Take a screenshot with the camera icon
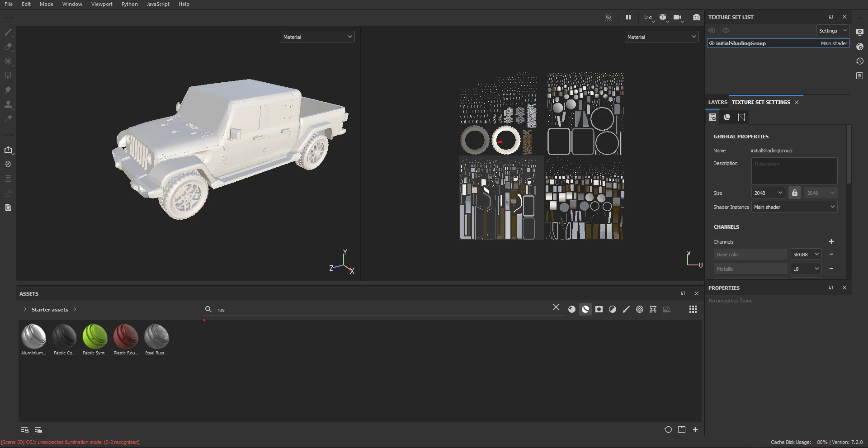 coord(696,17)
